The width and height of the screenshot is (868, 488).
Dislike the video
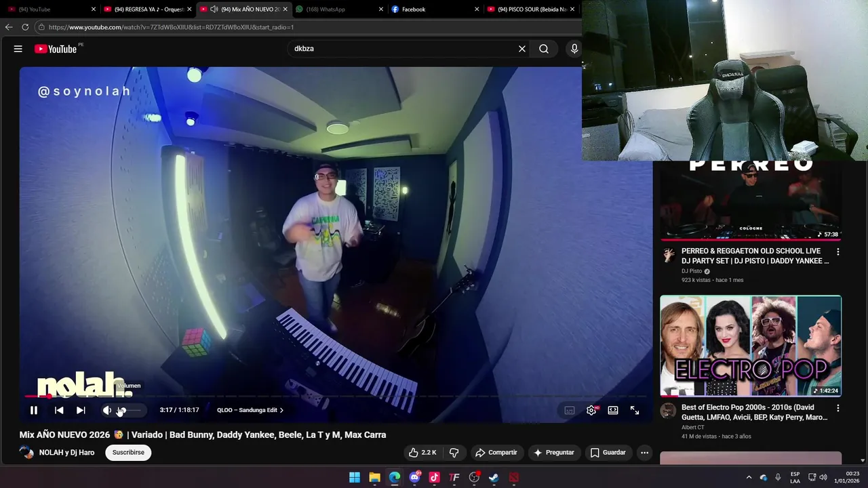click(454, 452)
